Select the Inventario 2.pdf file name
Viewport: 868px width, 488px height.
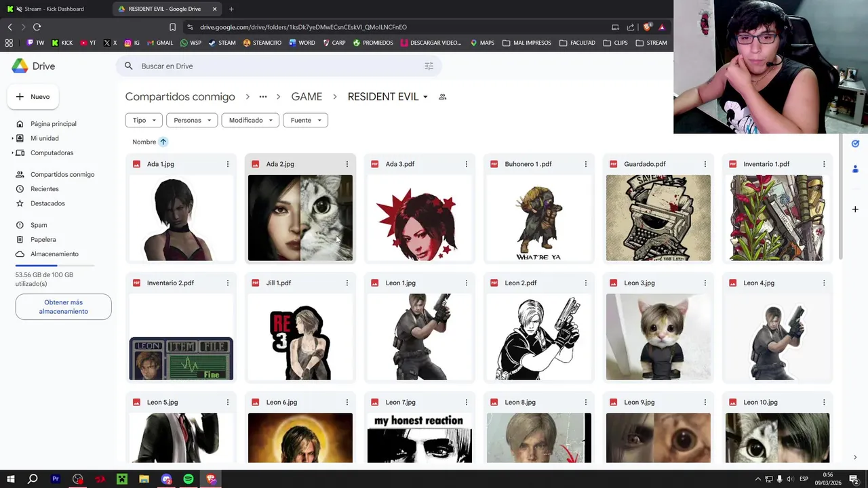(170, 283)
